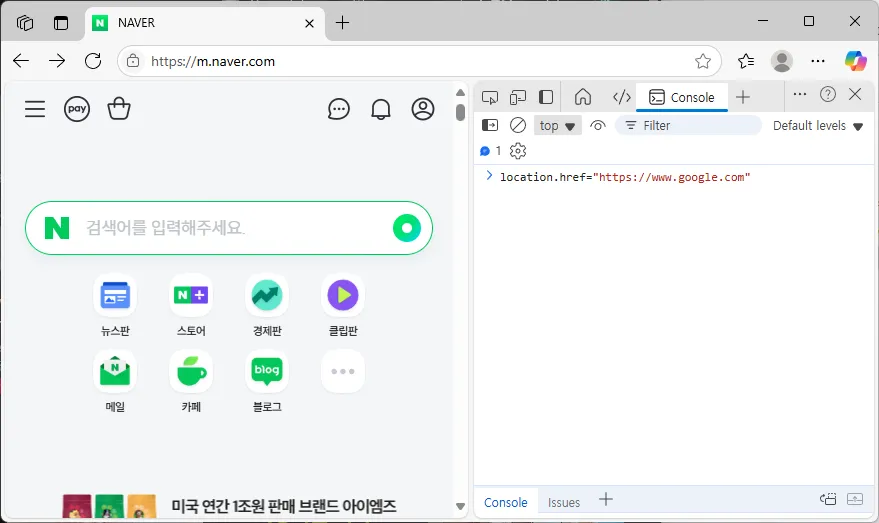Viewport: 879px width, 523px height.
Task: Close the NAVER browser tab
Action: [309, 23]
